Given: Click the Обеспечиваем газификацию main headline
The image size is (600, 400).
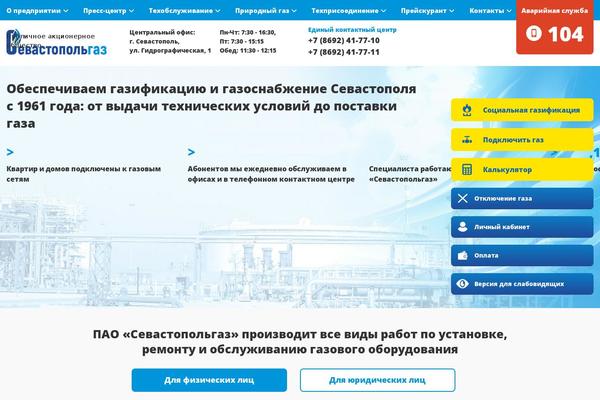Looking at the screenshot, I should click(x=211, y=106).
